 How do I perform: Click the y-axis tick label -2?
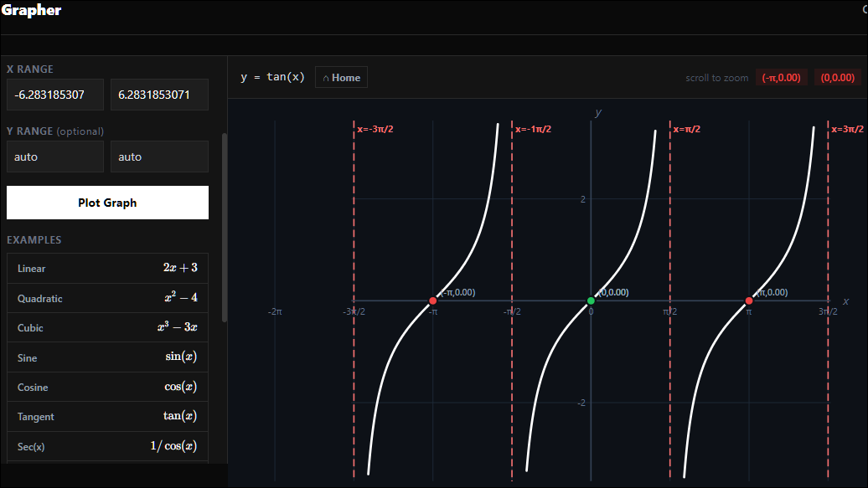[581, 403]
